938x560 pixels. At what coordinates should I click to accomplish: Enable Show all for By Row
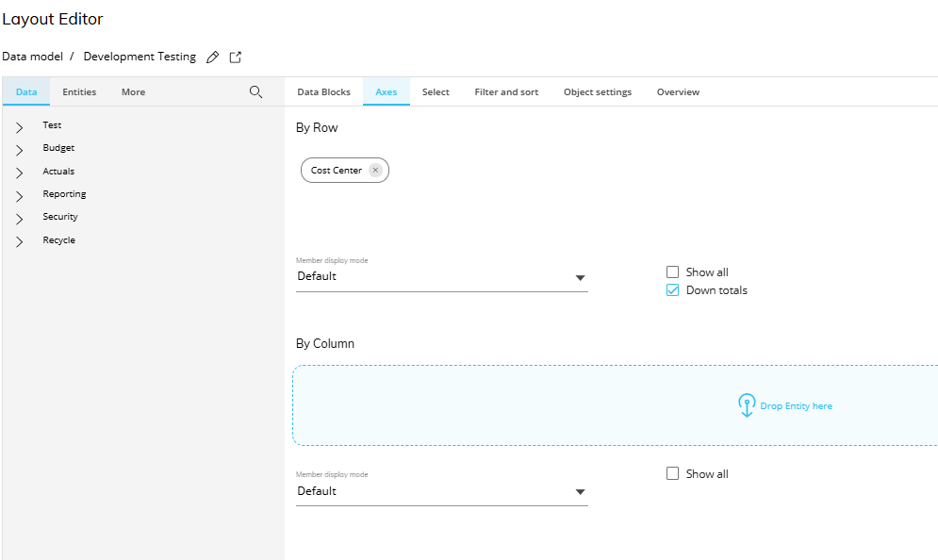point(673,272)
